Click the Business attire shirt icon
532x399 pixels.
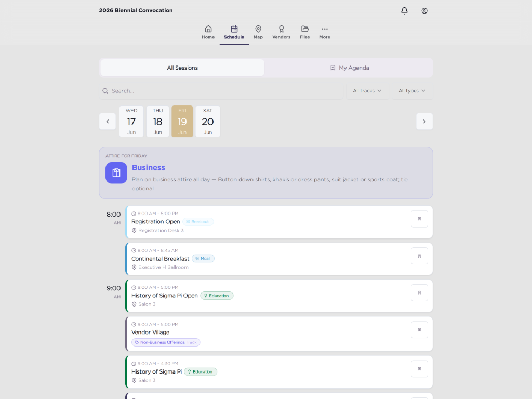(x=116, y=172)
